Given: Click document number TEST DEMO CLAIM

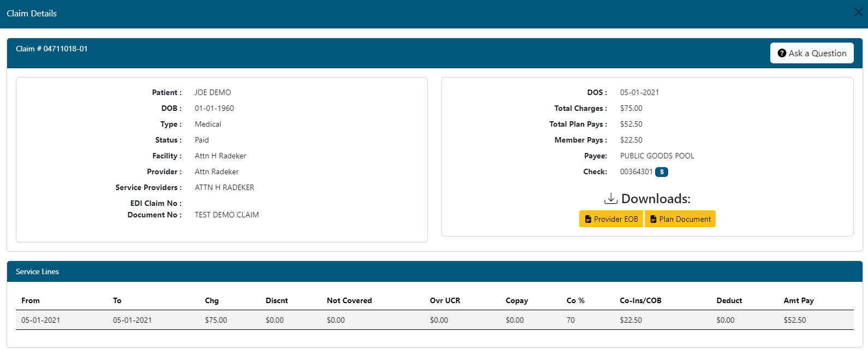Looking at the screenshot, I should [227, 215].
